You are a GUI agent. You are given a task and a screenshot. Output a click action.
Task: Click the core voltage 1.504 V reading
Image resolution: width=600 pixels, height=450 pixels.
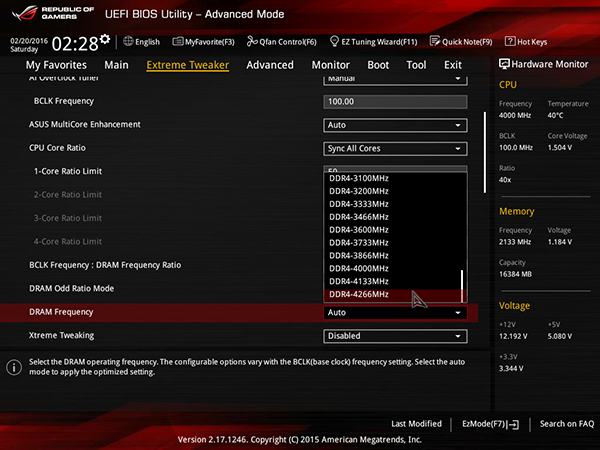[x=559, y=148]
